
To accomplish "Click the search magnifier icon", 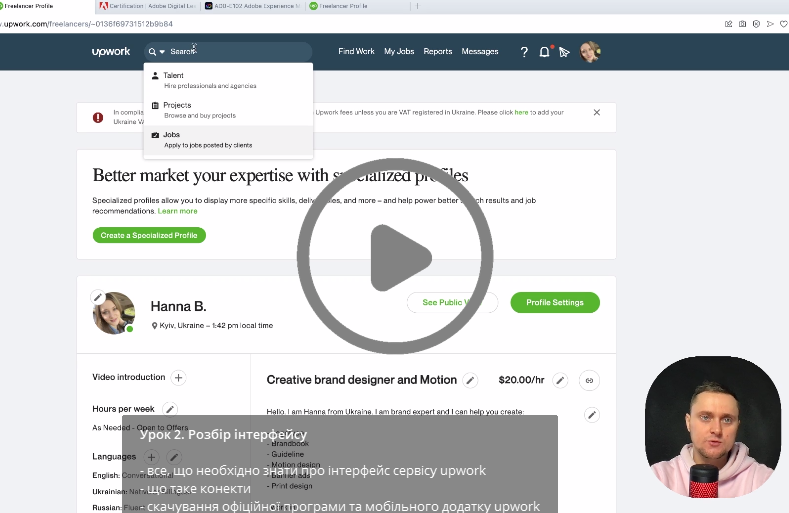I will (152, 52).
